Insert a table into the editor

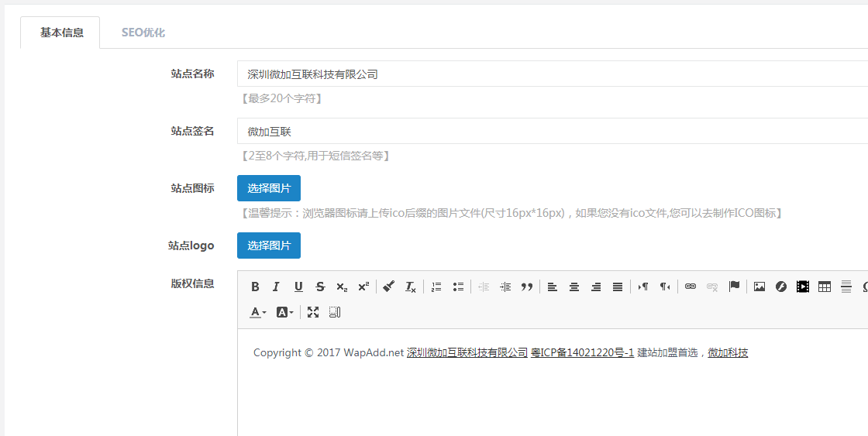point(825,287)
